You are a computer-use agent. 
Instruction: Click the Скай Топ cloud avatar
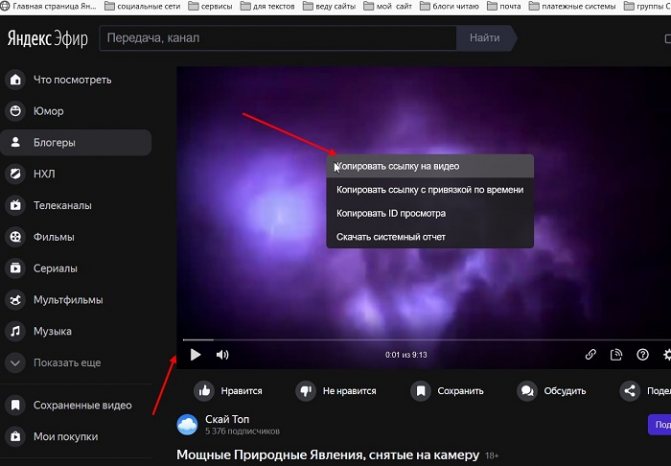click(187, 424)
